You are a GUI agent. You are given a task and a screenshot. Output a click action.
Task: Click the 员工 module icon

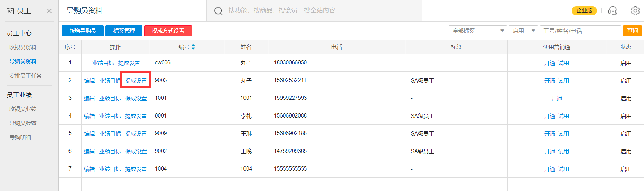10,11
